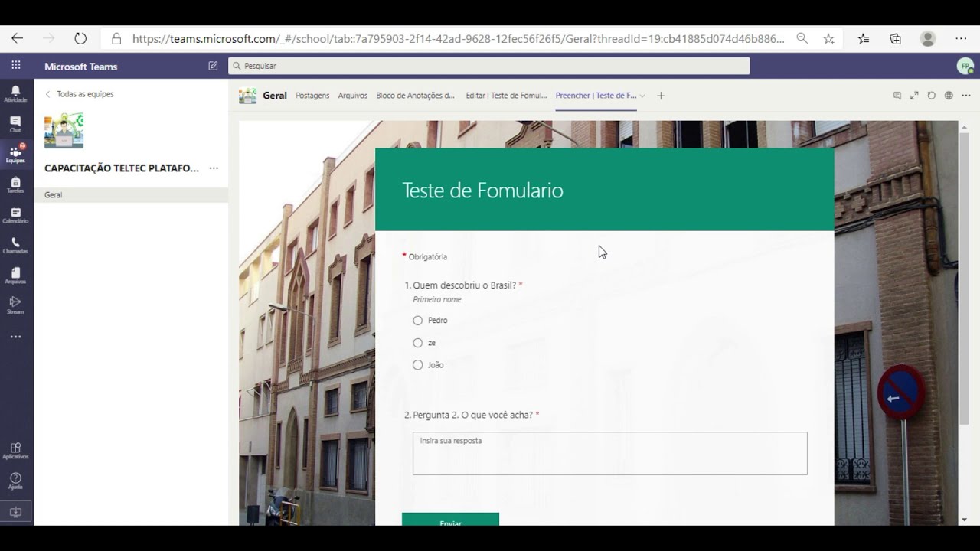This screenshot has width=980, height=551.
Task: Open the browser favorites list
Action: click(864, 38)
